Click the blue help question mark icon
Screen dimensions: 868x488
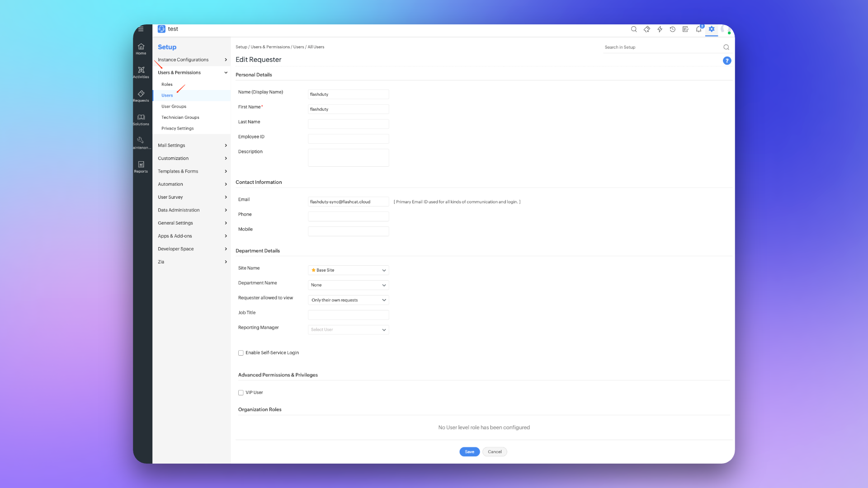click(x=727, y=61)
